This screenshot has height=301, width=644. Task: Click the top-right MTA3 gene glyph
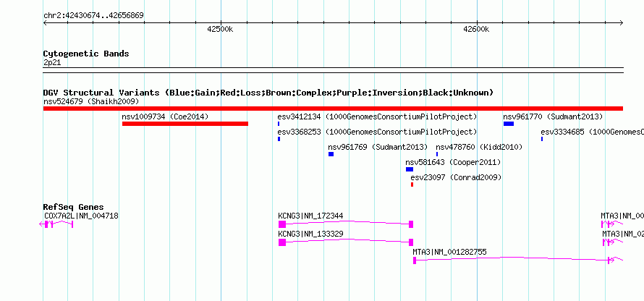[612, 224]
